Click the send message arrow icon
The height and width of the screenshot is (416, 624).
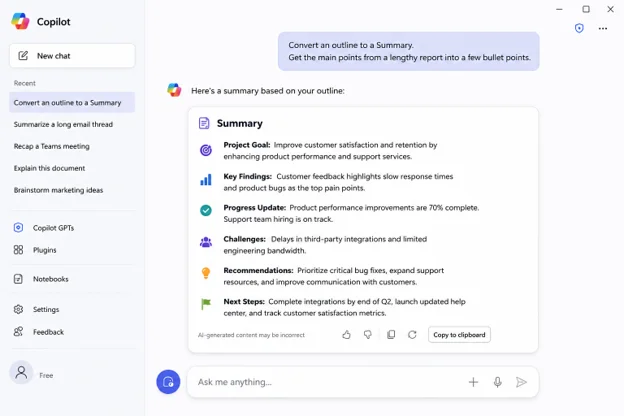(x=521, y=382)
